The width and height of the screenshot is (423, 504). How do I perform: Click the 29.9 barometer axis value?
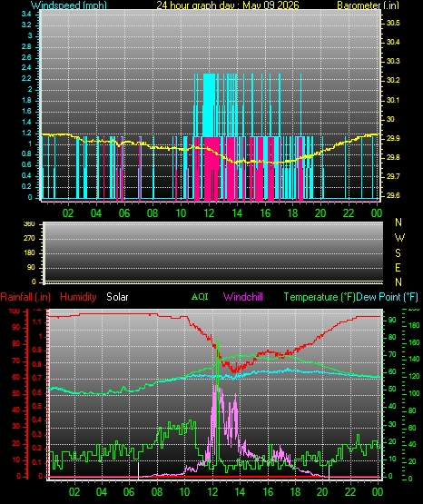click(393, 138)
